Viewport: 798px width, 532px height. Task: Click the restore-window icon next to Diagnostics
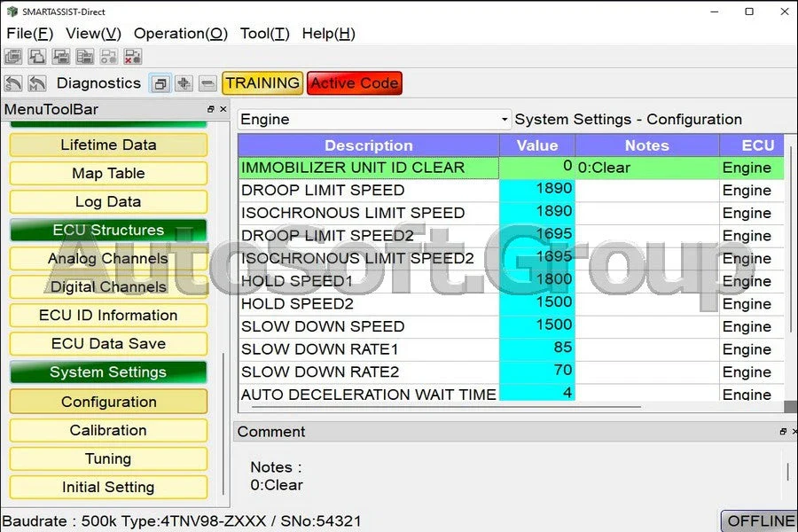click(x=160, y=83)
